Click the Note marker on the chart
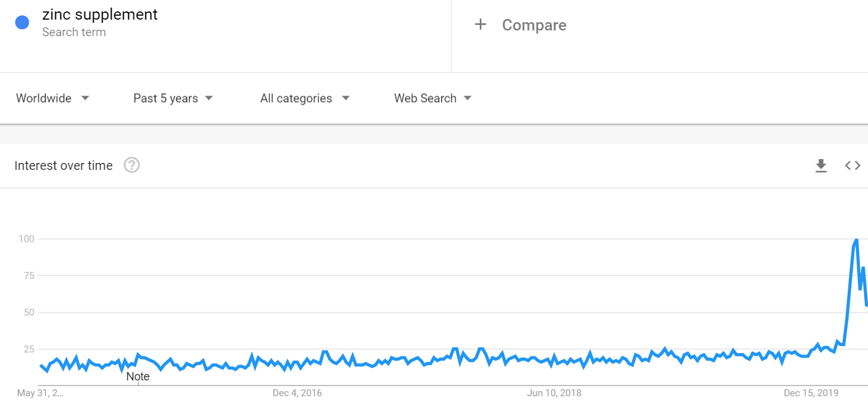The image size is (868, 407). point(138,377)
